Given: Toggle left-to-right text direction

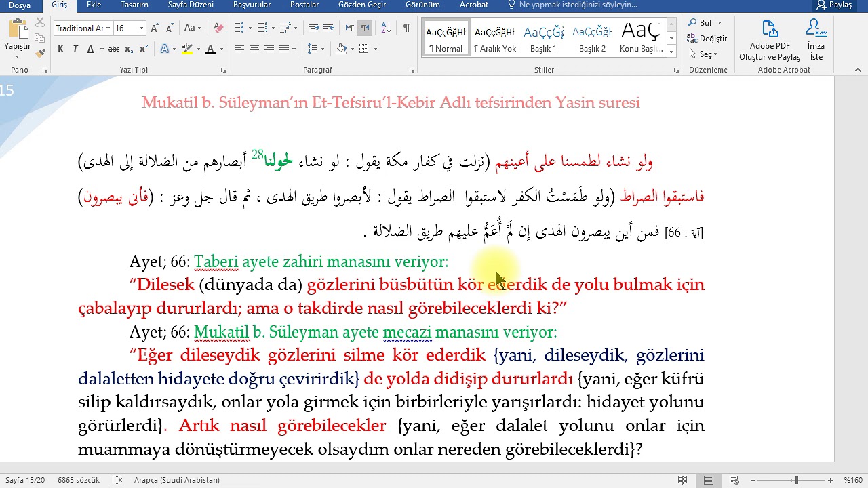Looking at the screenshot, I should (350, 28).
